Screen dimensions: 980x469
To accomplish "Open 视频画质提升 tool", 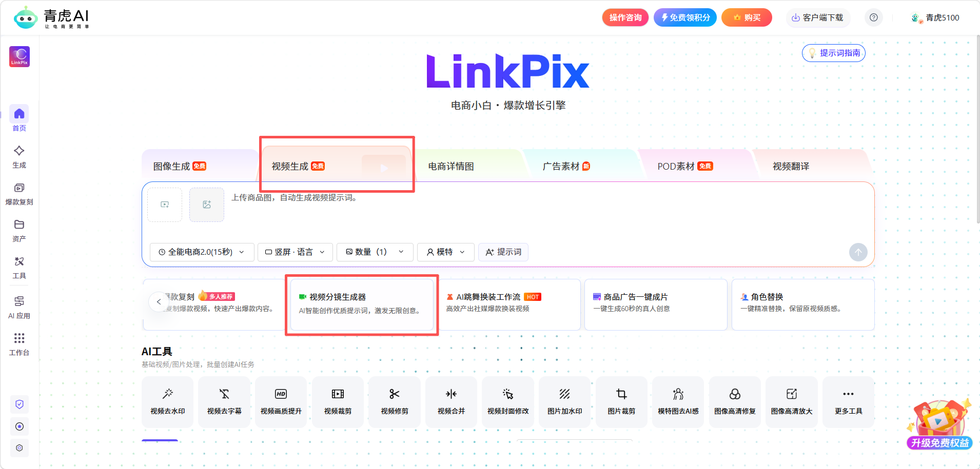I will (x=281, y=402).
